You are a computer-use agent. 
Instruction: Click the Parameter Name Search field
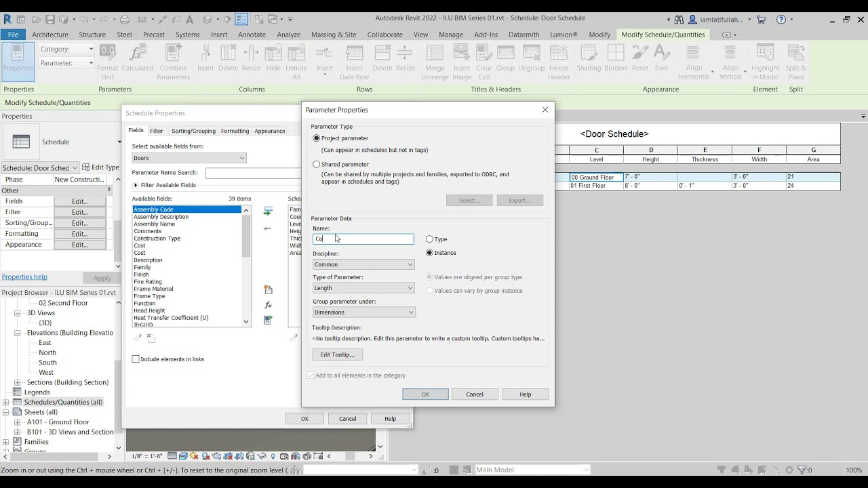point(253,173)
